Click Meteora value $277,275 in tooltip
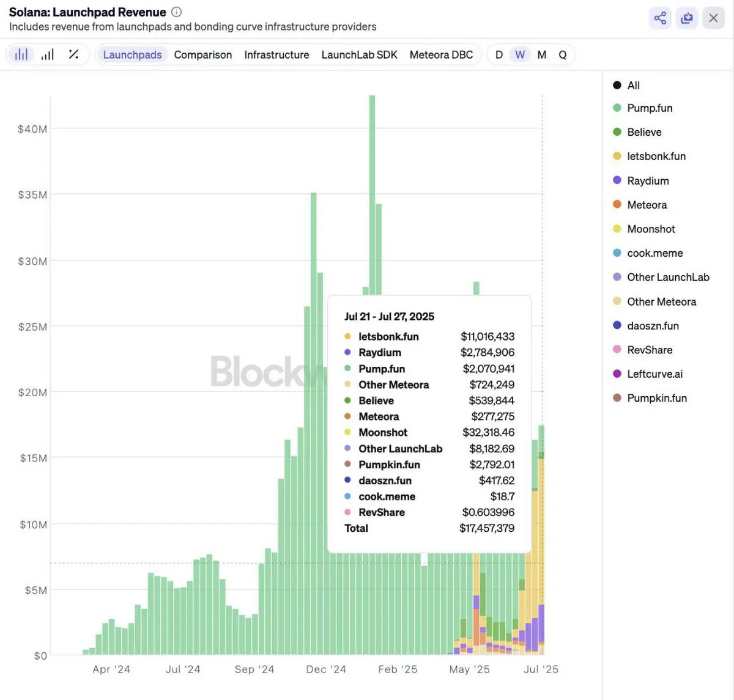 pos(493,416)
